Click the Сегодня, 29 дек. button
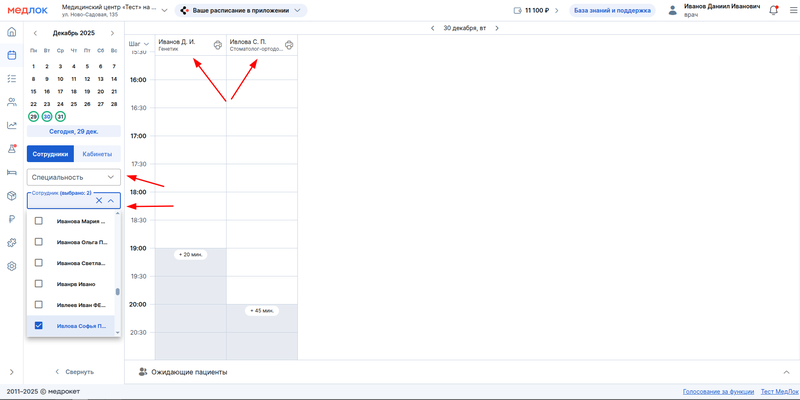Screen dimensions: 800x400 pyautogui.click(x=74, y=131)
